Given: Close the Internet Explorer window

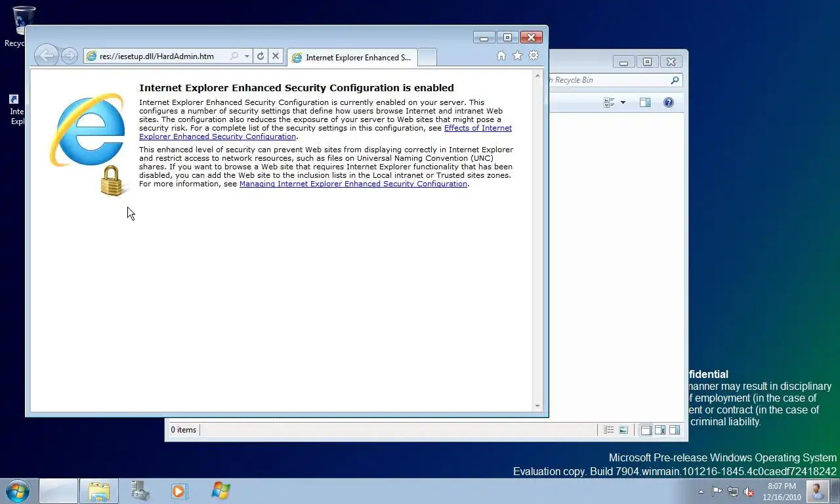Looking at the screenshot, I should [532, 37].
